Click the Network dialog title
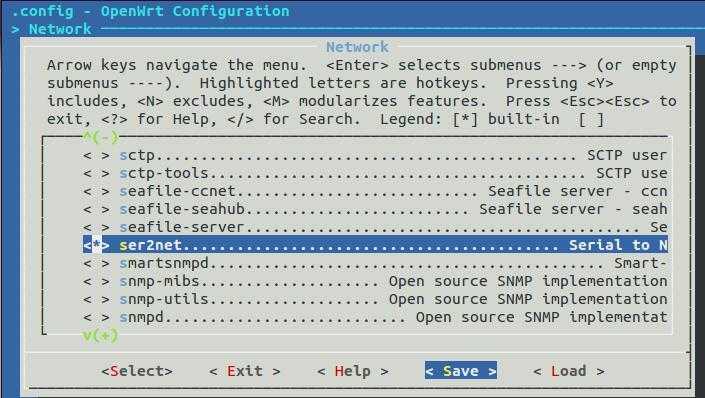This screenshot has height=398, width=705. [357, 47]
